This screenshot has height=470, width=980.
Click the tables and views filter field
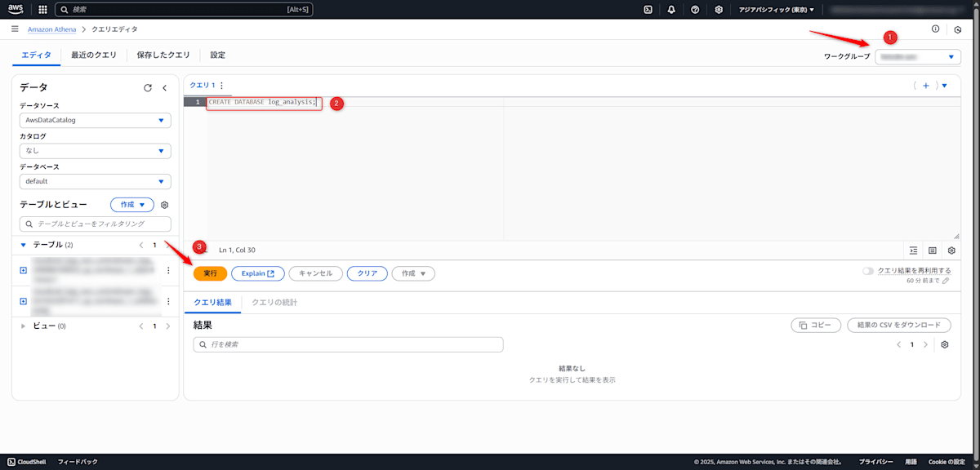(x=96, y=224)
